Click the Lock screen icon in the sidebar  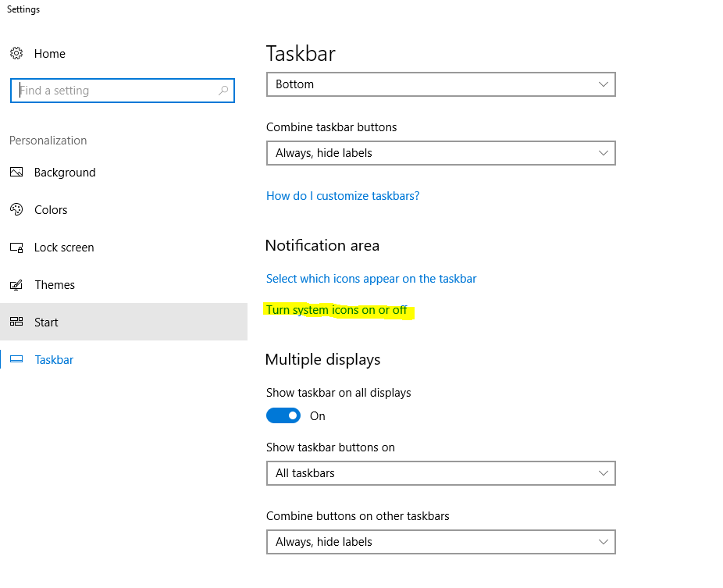tap(17, 247)
